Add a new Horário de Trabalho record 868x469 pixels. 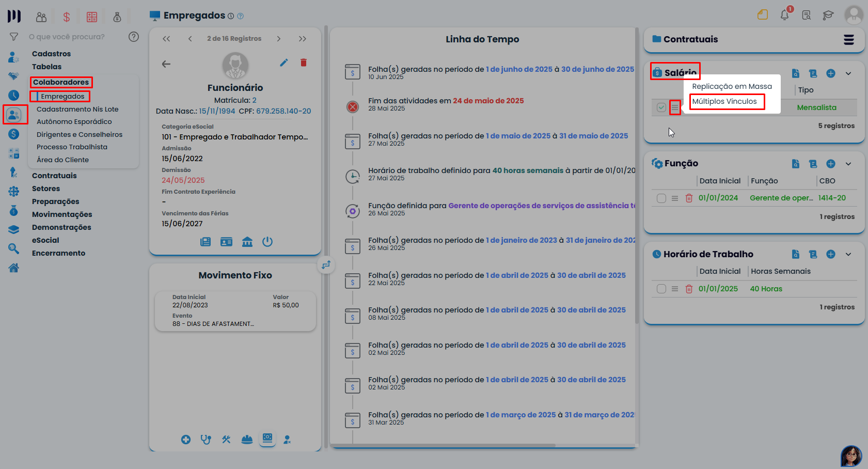(x=831, y=254)
